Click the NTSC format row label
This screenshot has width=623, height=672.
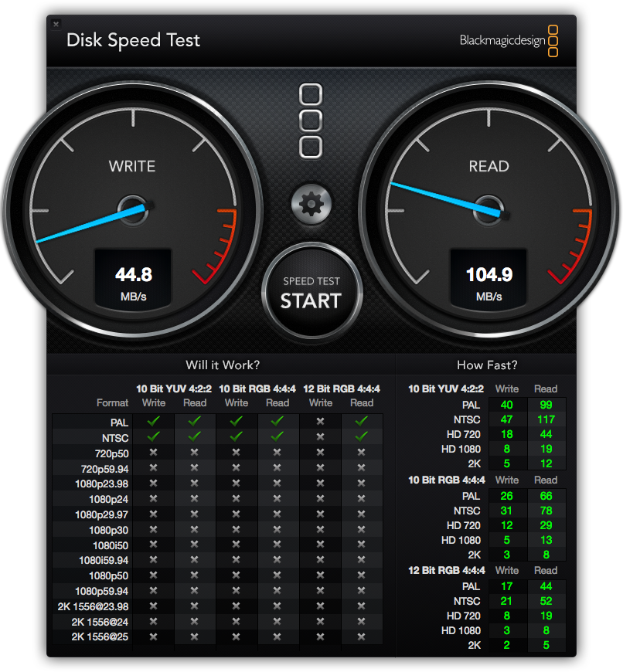115,438
